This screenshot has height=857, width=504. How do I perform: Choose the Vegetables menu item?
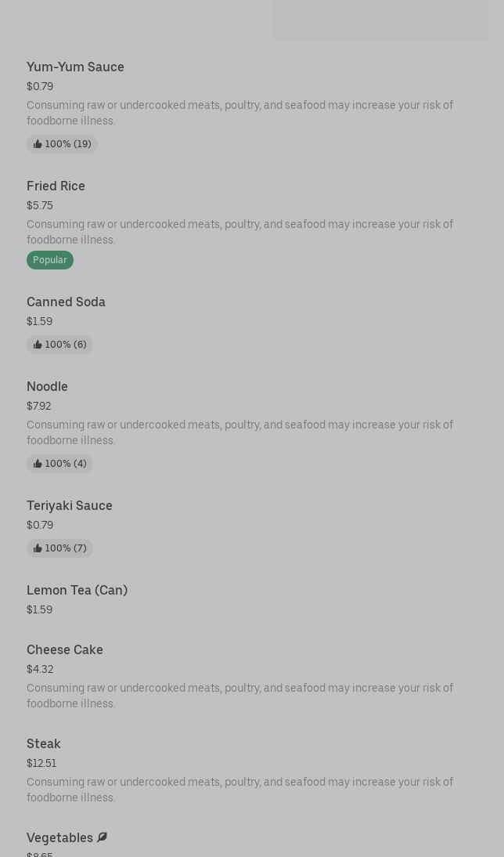[x=59, y=838]
